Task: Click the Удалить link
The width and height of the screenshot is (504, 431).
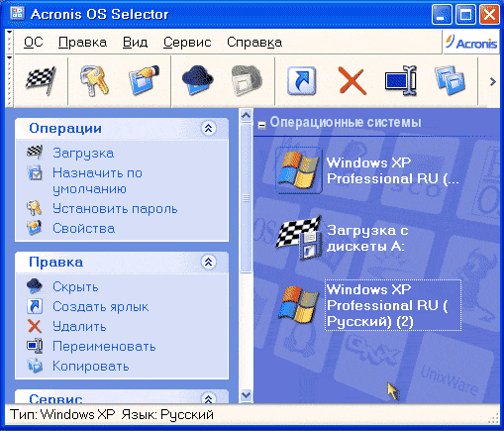Action: [x=79, y=327]
